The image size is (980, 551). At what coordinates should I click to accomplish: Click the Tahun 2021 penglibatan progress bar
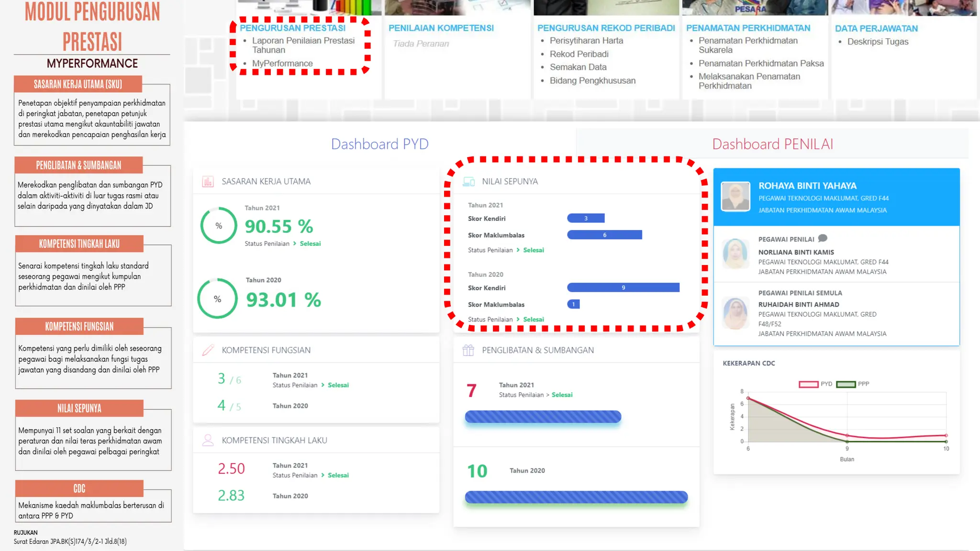coord(543,417)
